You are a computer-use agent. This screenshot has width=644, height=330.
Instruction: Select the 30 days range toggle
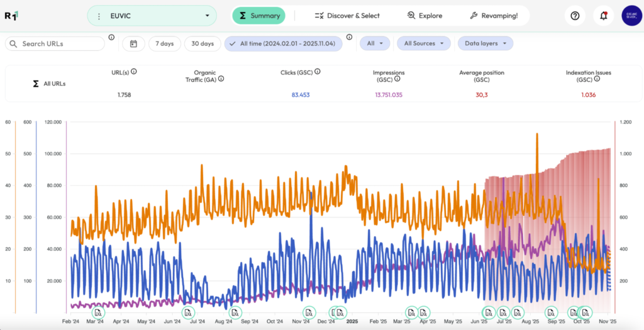(x=203, y=43)
